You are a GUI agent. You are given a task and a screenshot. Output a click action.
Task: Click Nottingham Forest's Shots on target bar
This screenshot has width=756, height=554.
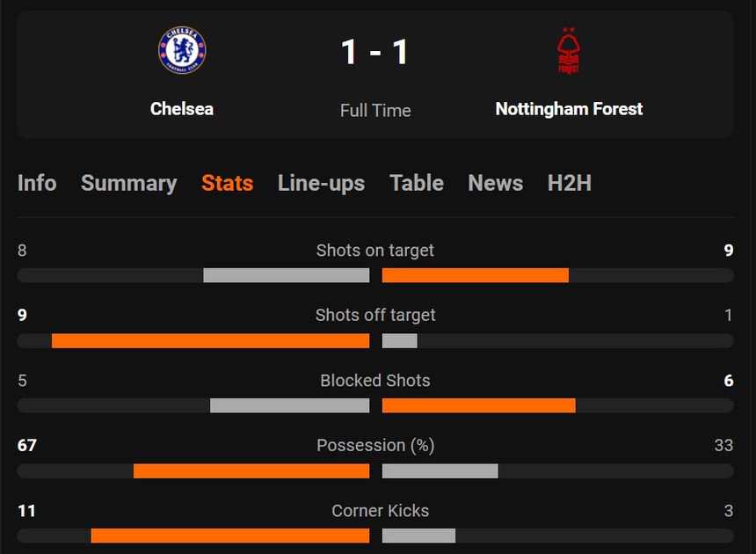point(475,274)
